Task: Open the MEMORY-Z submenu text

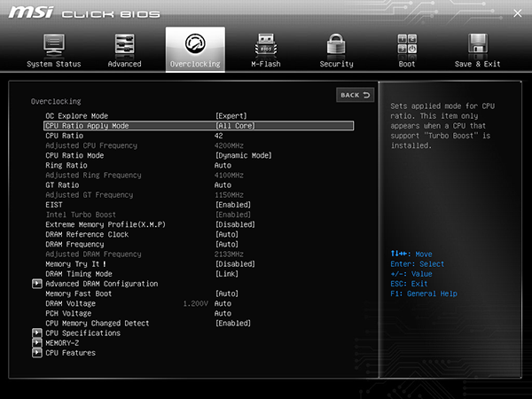Action: [62, 343]
